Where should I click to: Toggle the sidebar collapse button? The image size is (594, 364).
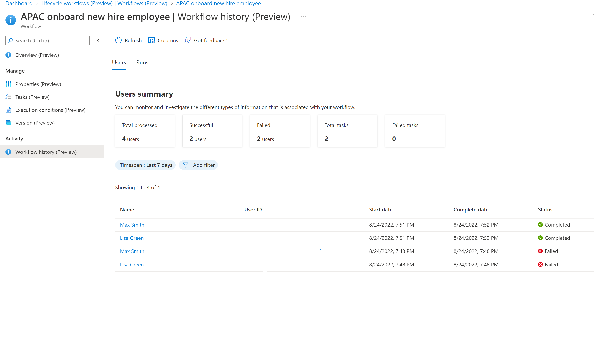point(97,41)
